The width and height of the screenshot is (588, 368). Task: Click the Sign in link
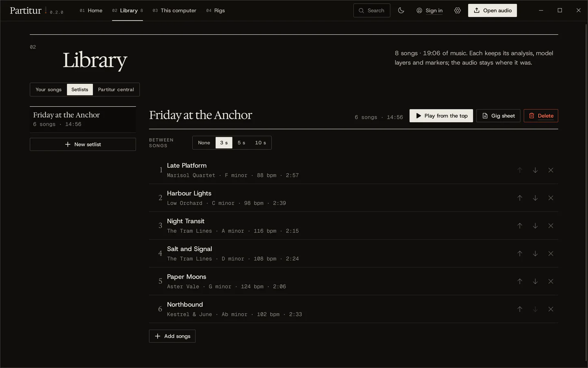[x=430, y=11]
